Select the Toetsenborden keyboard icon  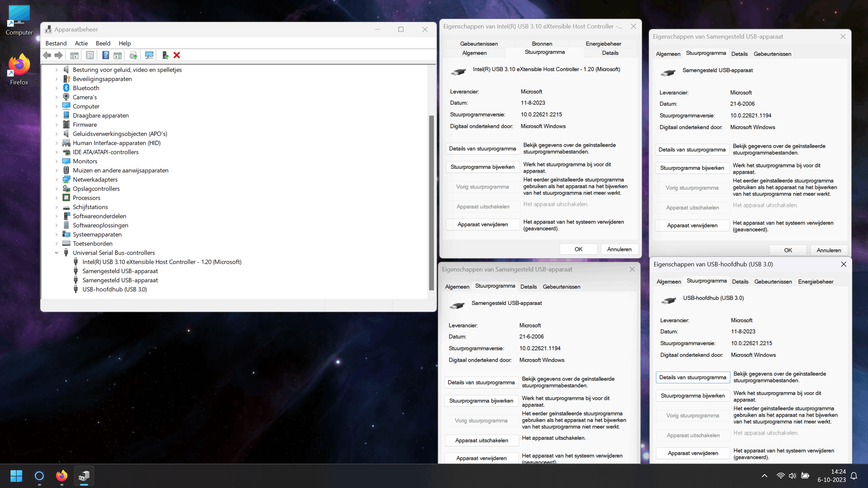click(x=66, y=243)
